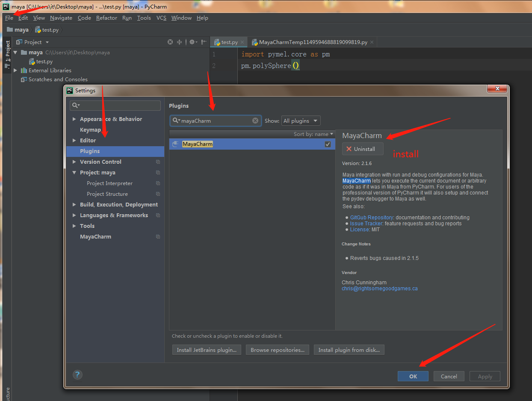Click the chris@rightsomegoodgames.ca email link
532x401 pixels.
pyautogui.click(x=379, y=288)
